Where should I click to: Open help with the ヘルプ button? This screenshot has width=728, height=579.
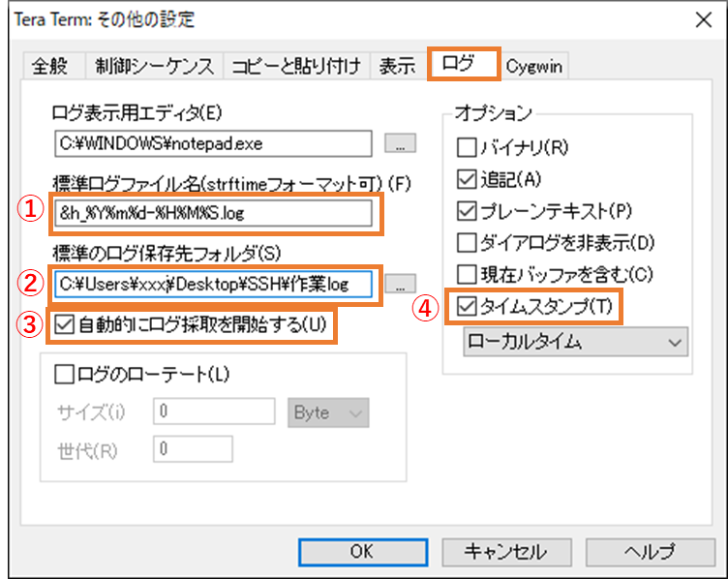pyautogui.click(x=651, y=552)
